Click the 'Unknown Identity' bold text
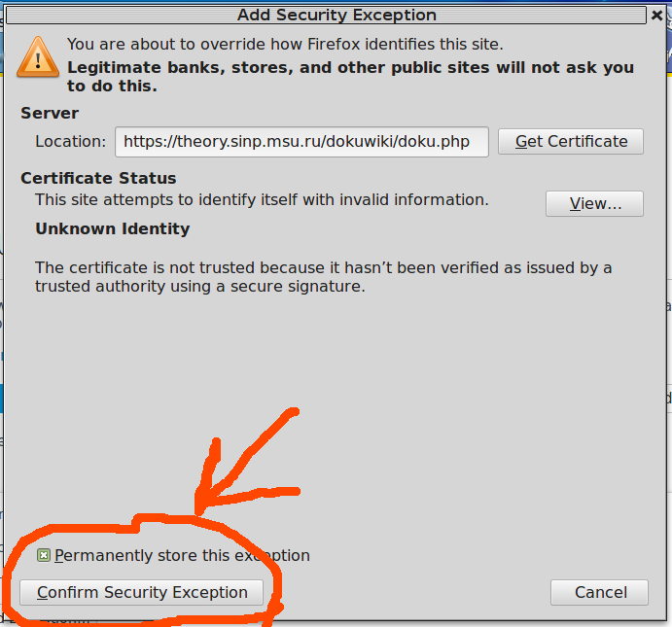 (112, 228)
